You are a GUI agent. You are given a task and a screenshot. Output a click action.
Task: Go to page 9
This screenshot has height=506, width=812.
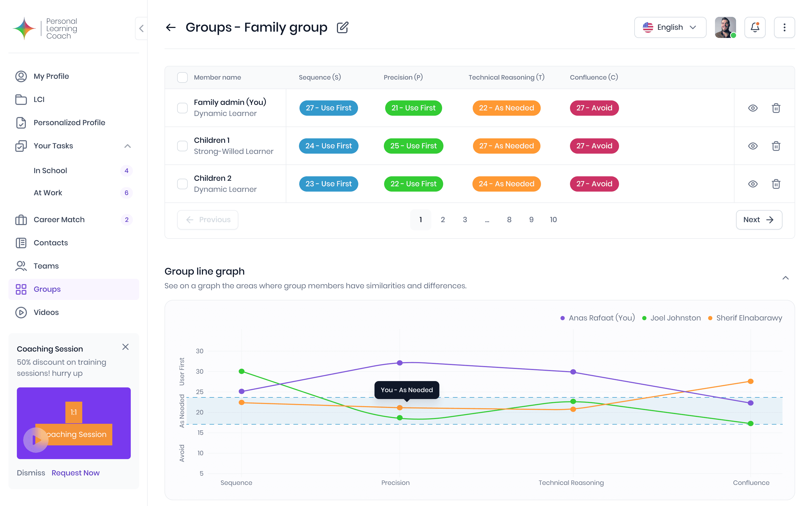click(531, 220)
